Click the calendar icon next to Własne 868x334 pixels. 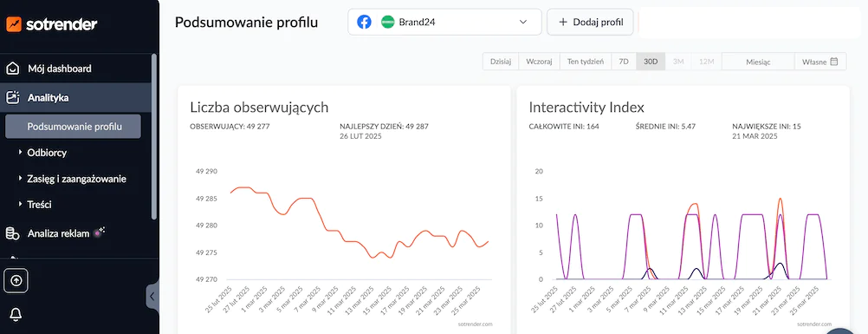coord(834,62)
